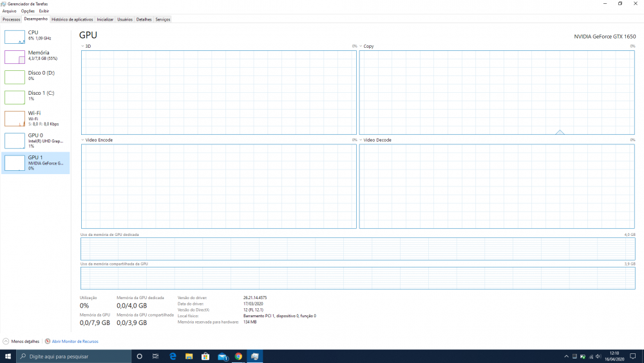Open the Histórico de aplicativos tab
This screenshot has height=363, width=644.
click(x=72, y=19)
